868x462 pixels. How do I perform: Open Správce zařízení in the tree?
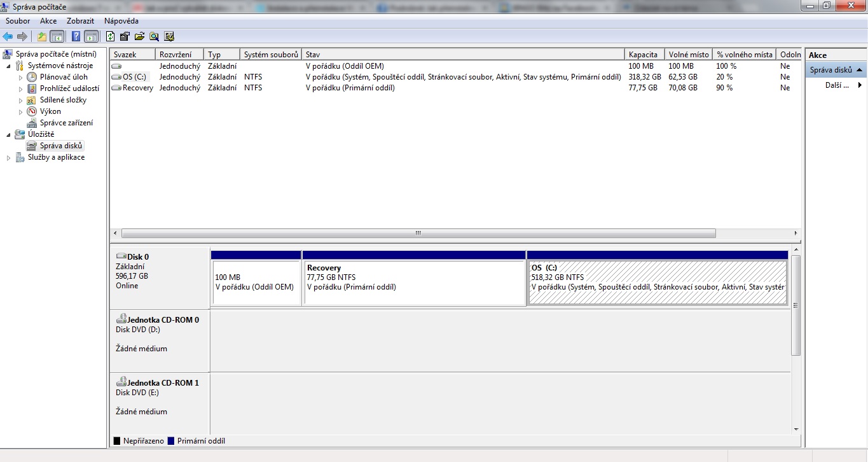(66, 123)
